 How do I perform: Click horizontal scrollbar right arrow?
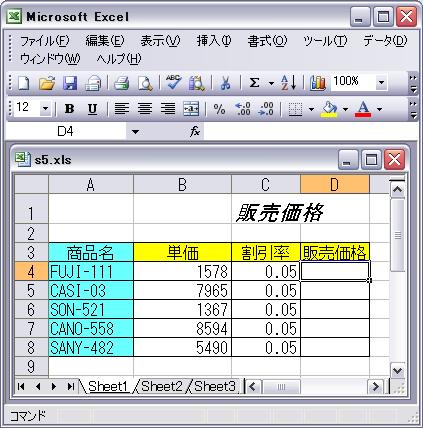[x=375, y=387]
